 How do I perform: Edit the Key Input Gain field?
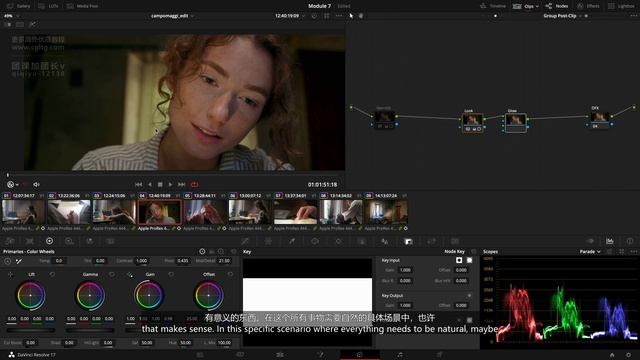[x=405, y=270]
